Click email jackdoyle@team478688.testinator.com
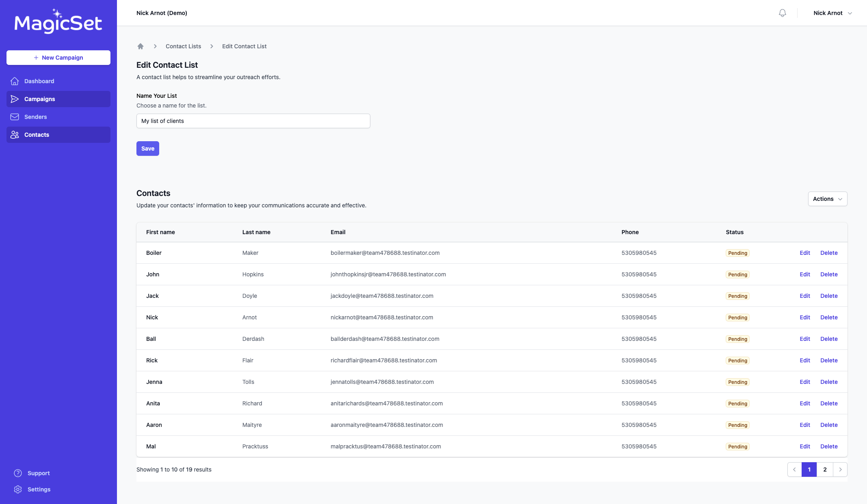Screen dimensions: 867x504 [382, 296]
